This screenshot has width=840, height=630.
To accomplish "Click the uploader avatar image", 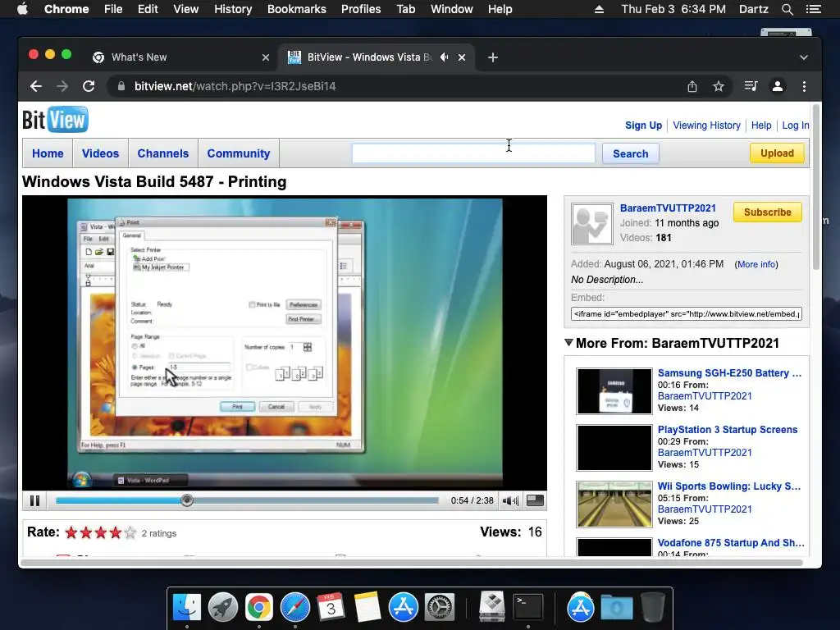I will click(x=591, y=224).
